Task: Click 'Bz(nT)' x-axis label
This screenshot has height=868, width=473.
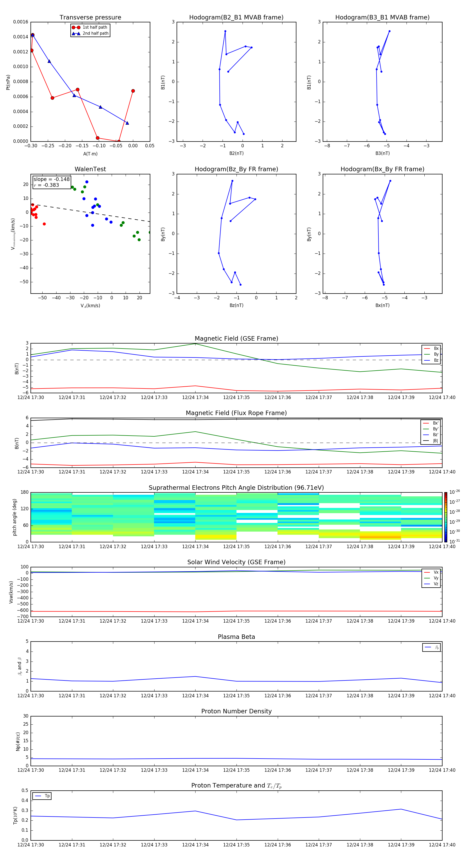Action: tap(236, 306)
